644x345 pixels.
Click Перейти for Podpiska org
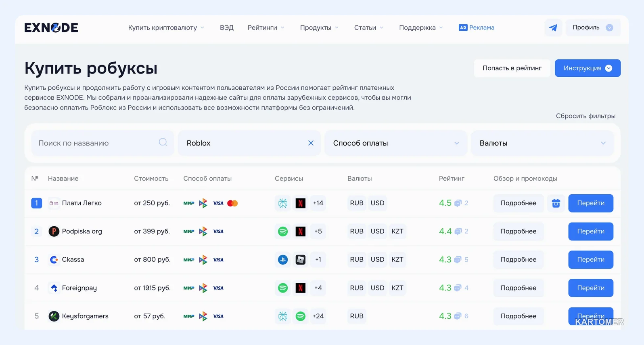pyautogui.click(x=591, y=231)
